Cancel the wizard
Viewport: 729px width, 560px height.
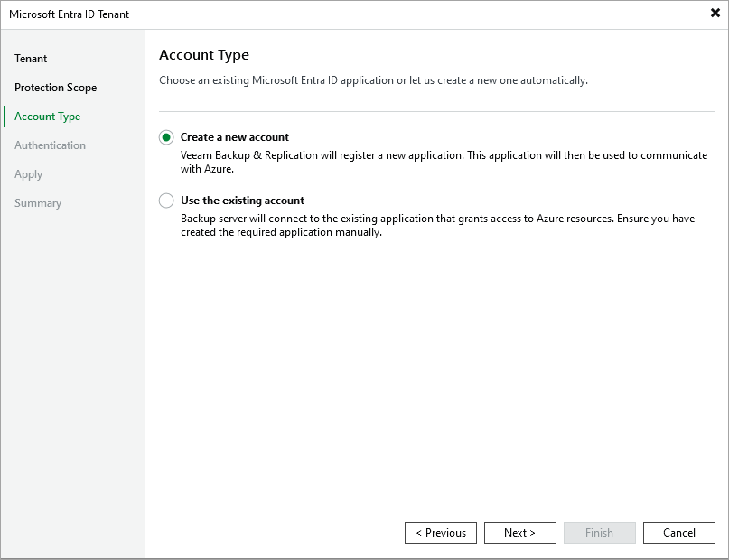pyautogui.click(x=679, y=532)
